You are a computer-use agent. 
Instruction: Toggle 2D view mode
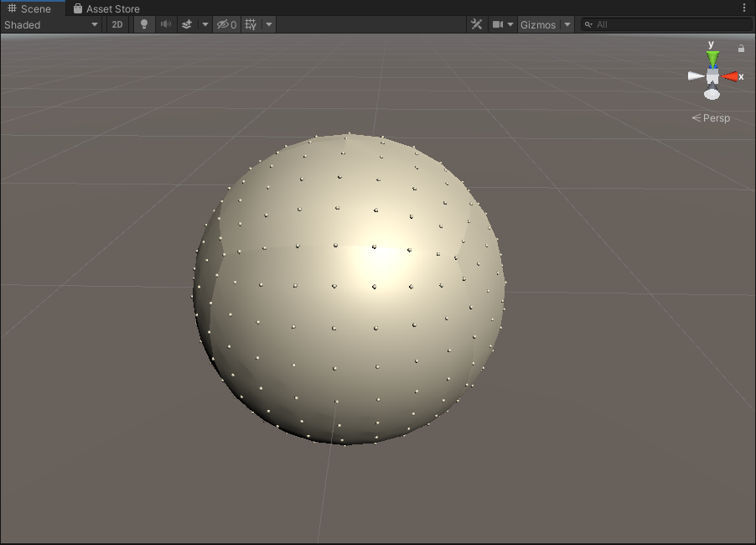click(x=117, y=24)
